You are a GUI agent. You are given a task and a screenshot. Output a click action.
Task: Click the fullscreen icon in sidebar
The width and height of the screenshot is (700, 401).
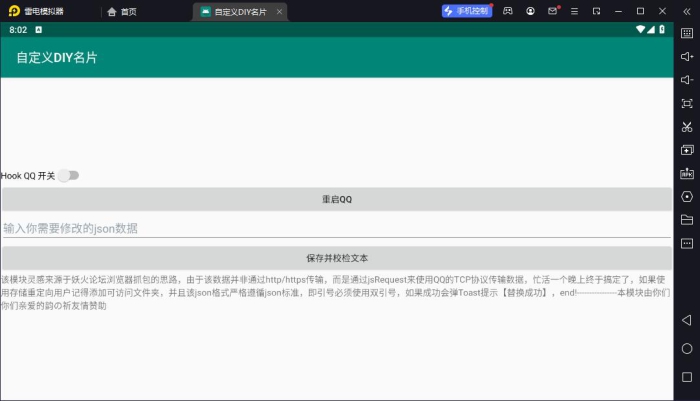click(x=687, y=104)
